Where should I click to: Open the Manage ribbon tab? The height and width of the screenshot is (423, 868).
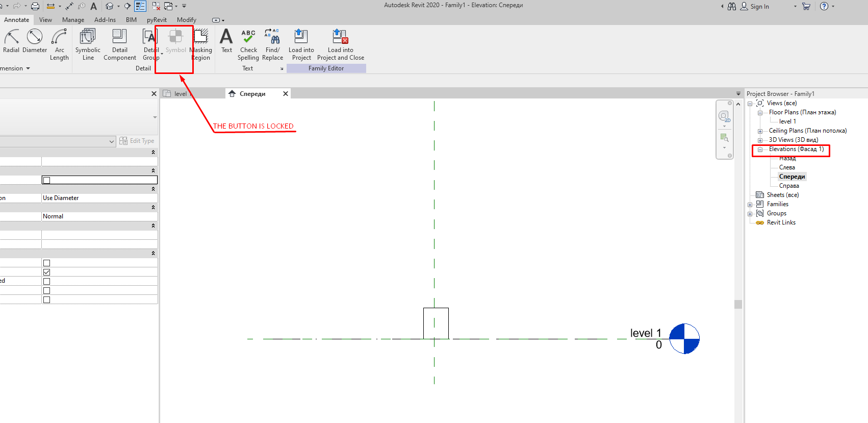pyautogui.click(x=73, y=20)
